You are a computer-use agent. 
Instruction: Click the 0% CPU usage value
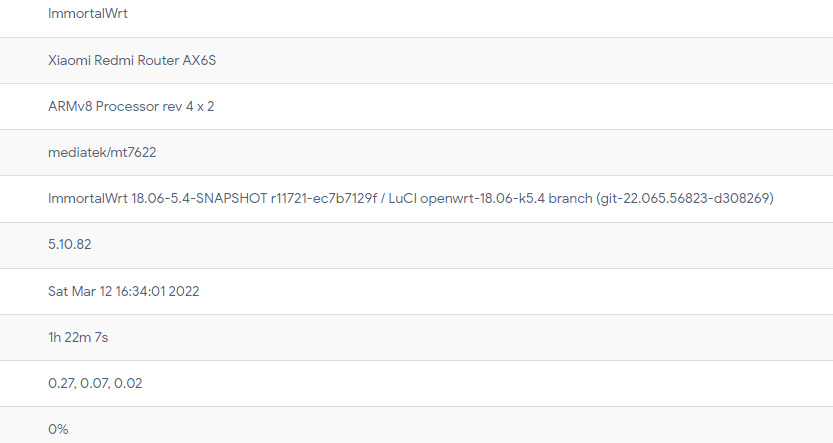(58, 429)
